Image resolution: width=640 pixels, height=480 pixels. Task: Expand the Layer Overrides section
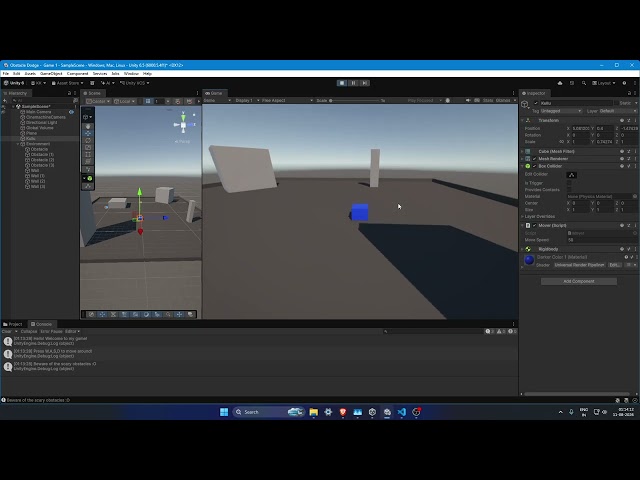tap(522, 216)
